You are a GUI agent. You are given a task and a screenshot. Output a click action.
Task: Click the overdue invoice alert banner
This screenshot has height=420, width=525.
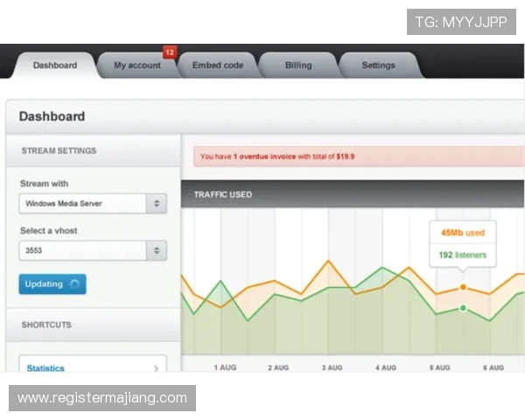359,157
